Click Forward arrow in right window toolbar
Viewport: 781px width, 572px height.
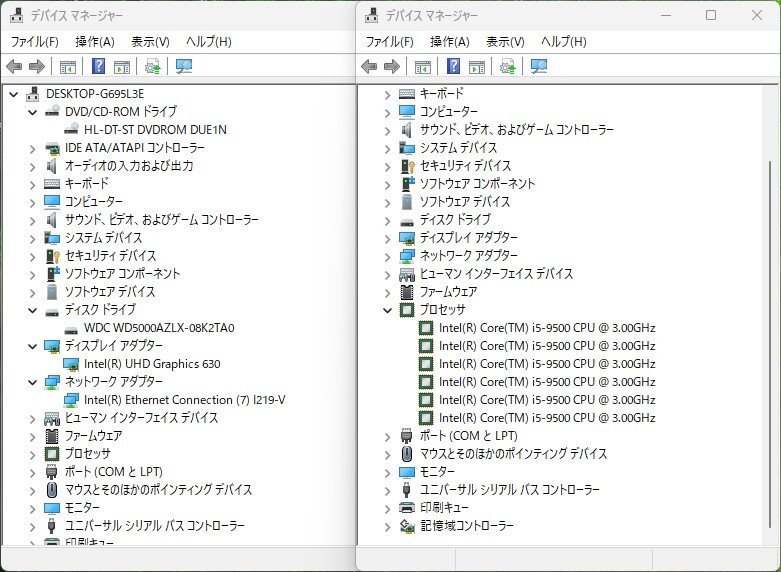[x=392, y=66]
